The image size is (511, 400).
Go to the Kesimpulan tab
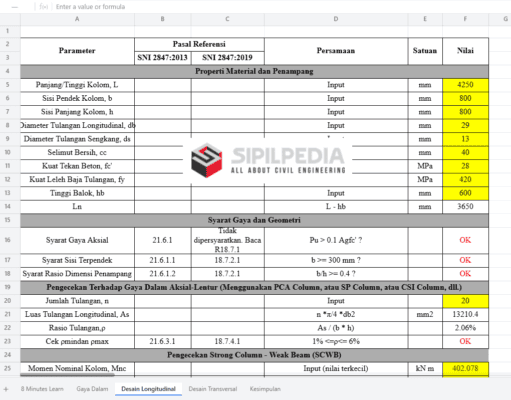click(x=265, y=389)
